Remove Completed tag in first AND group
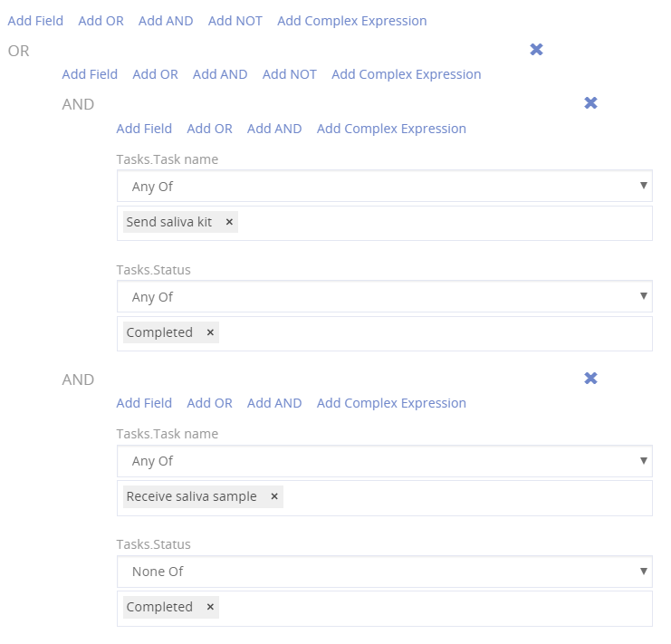 [x=210, y=332]
